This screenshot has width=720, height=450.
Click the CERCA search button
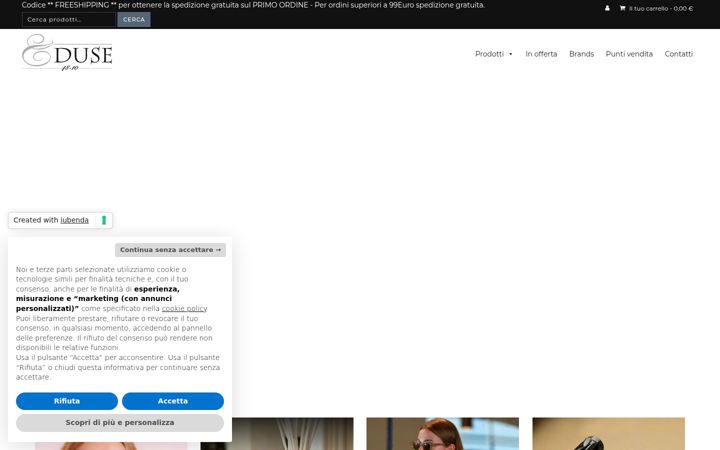pyautogui.click(x=134, y=20)
